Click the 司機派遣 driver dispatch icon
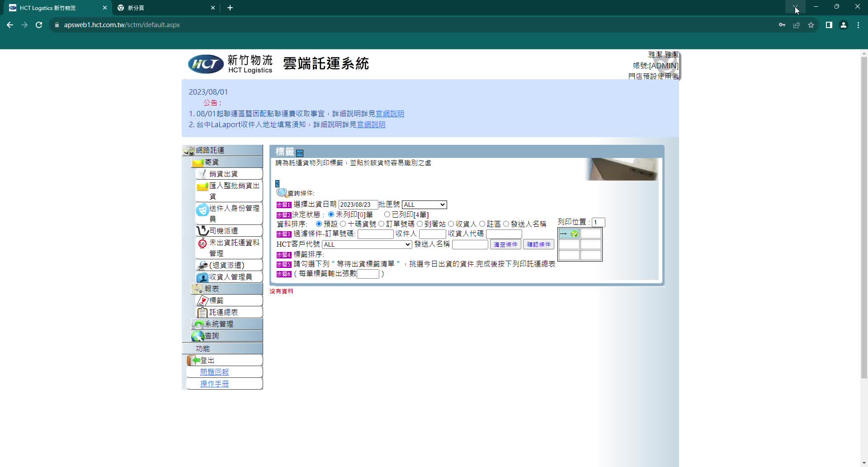Image resolution: width=868 pixels, height=467 pixels. (202, 231)
